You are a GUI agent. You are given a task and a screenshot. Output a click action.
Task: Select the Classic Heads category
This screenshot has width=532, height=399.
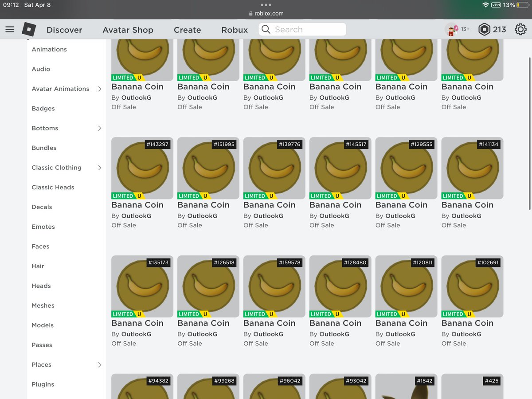pos(53,188)
